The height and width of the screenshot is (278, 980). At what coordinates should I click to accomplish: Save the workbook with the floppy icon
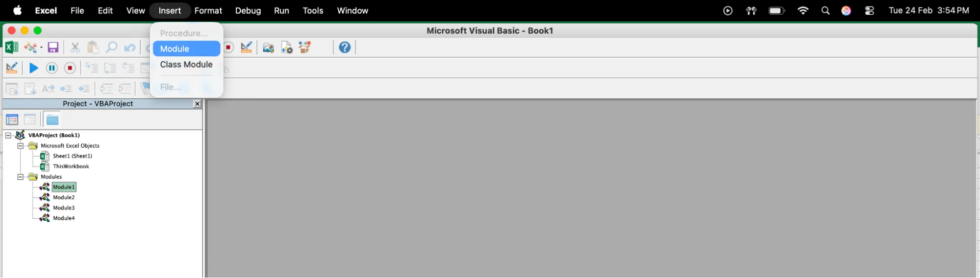(53, 47)
